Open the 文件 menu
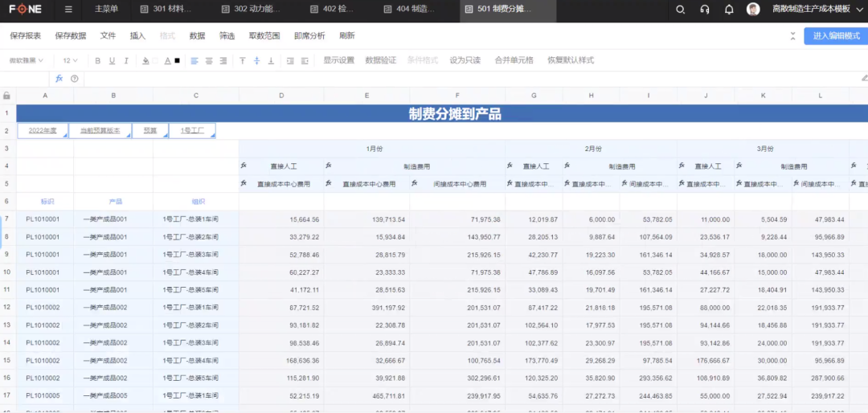The image size is (868, 413). [108, 36]
